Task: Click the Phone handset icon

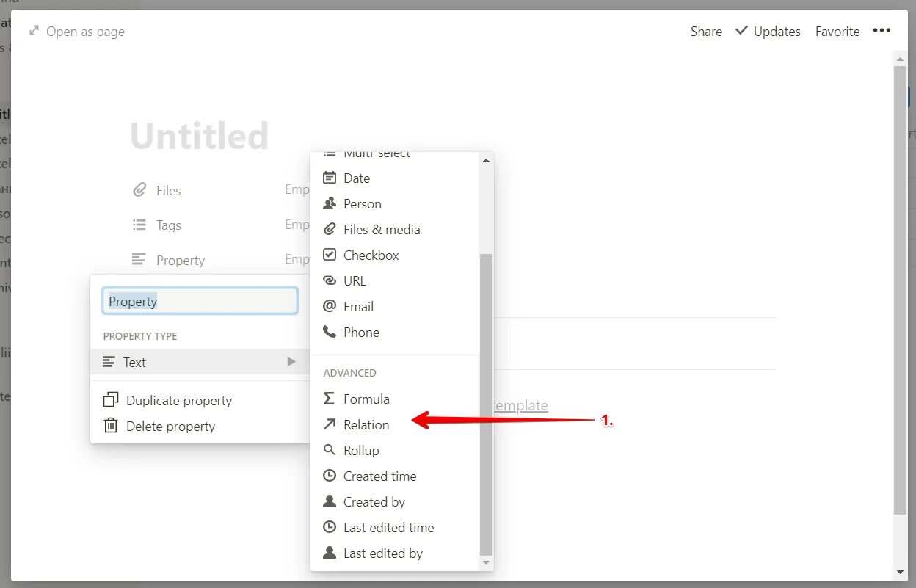Action: [x=330, y=332]
